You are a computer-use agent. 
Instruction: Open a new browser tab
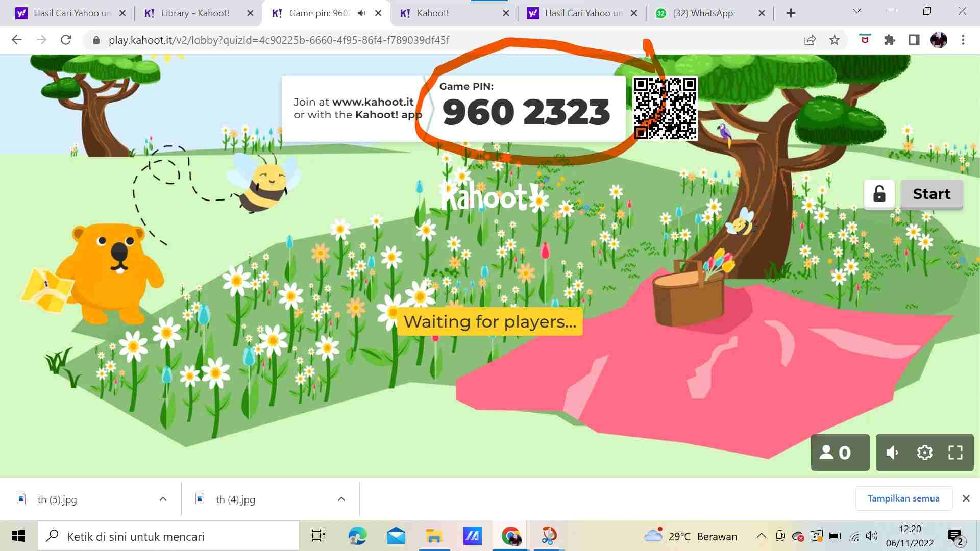791,13
